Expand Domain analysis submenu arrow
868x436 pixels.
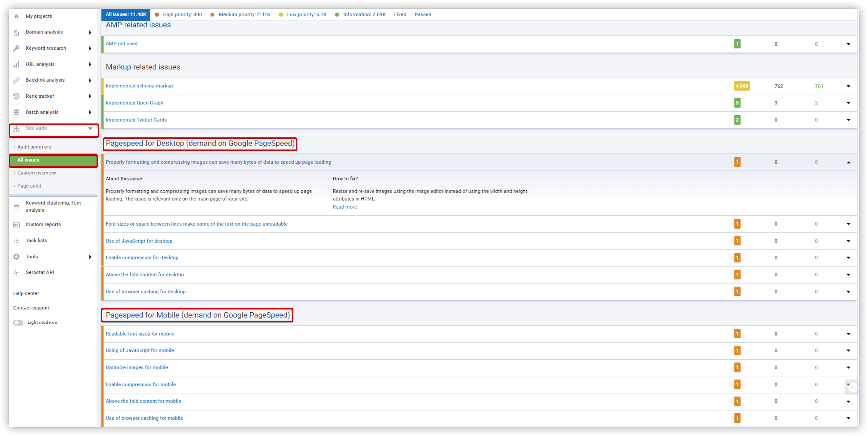pos(90,32)
